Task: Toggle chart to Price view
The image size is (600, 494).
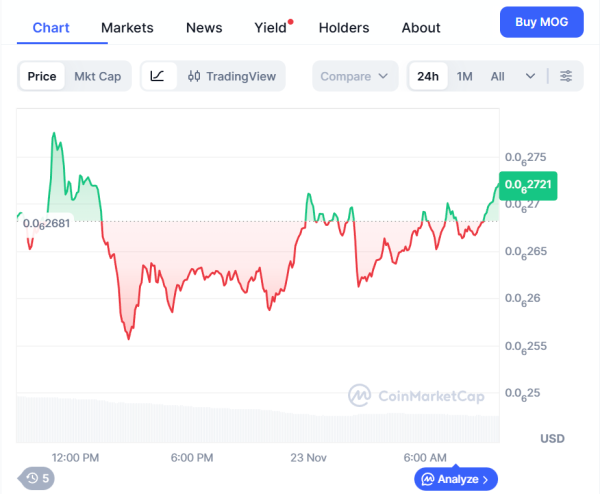Action: (x=42, y=76)
